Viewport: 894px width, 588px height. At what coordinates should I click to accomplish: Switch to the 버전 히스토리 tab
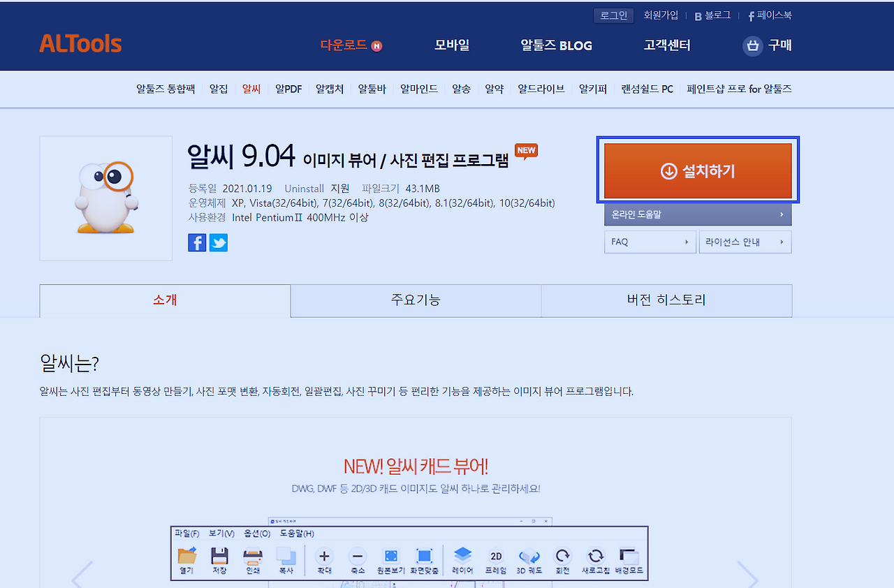(x=667, y=300)
